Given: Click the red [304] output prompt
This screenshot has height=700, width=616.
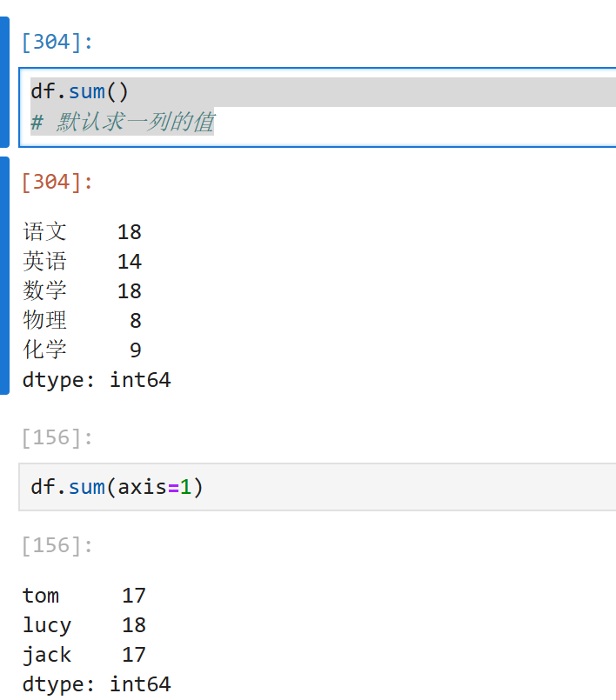Looking at the screenshot, I should [x=57, y=183].
